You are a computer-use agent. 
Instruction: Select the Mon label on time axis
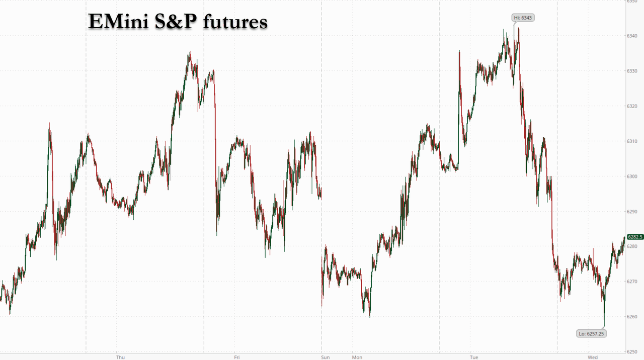click(x=357, y=357)
